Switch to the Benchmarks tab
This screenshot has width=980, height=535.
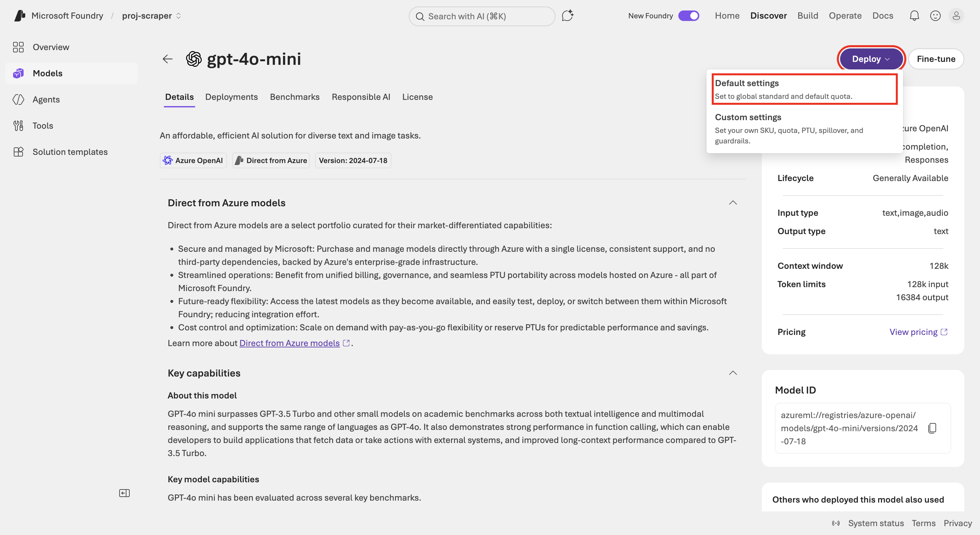point(294,97)
